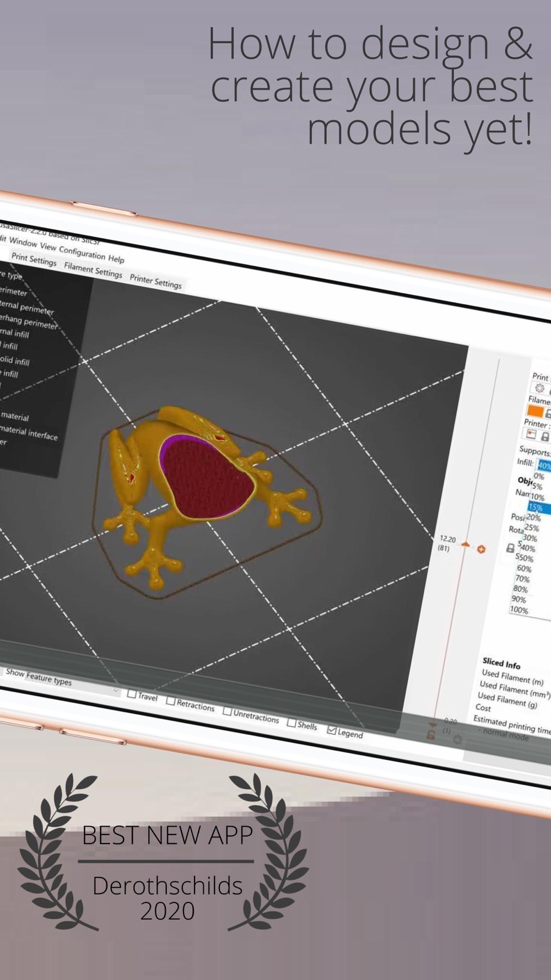
Task: Open the Configuration menu
Action: 82,252
